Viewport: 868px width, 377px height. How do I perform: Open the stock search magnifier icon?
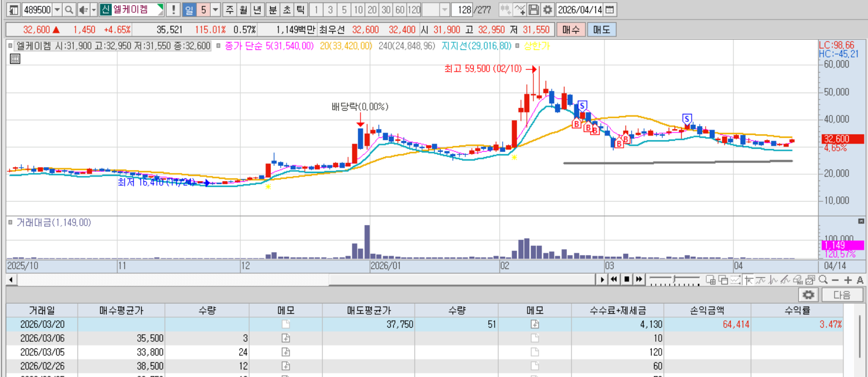click(x=69, y=9)
